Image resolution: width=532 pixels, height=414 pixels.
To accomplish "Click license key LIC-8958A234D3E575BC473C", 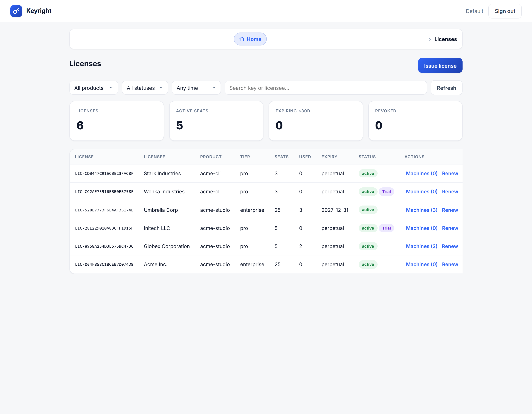I will [x=104, y=246].
